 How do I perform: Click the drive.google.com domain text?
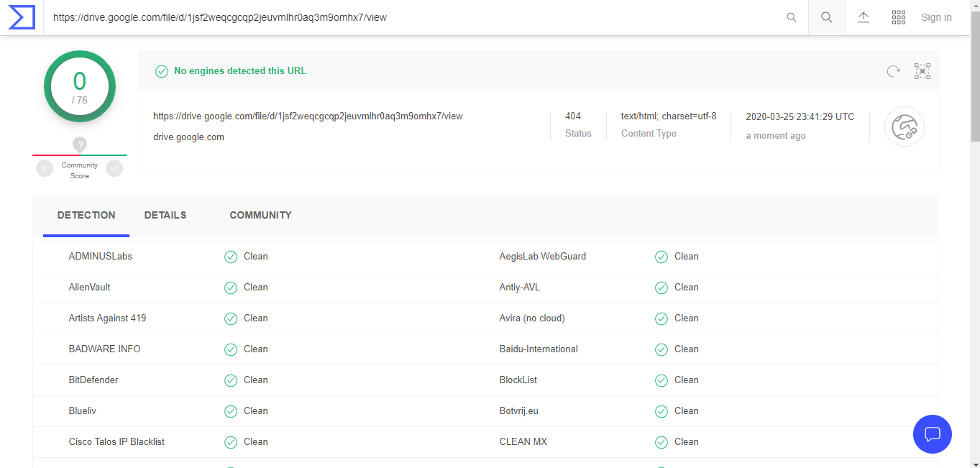(188, 137)
